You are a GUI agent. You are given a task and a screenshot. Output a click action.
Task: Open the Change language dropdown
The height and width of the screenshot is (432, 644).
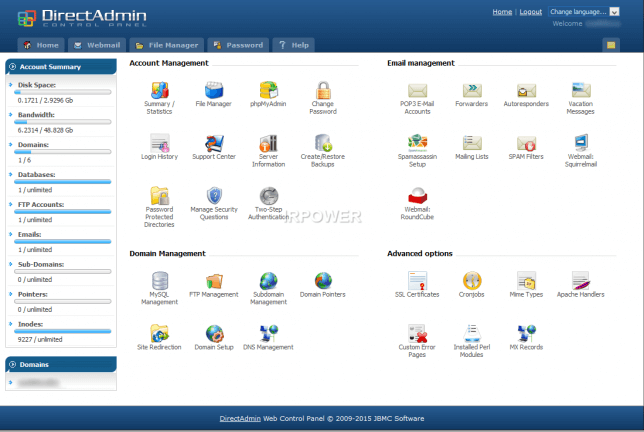tap(584, 11)
